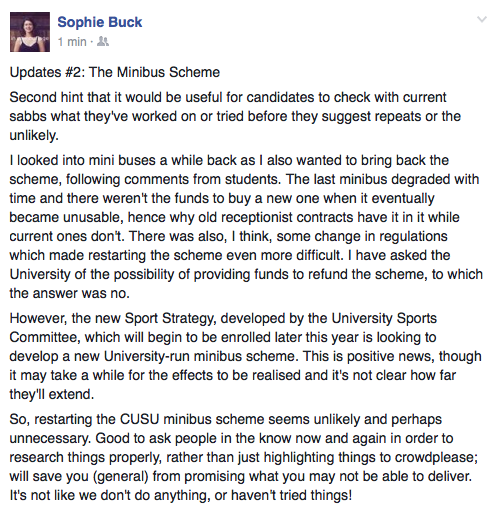Open Sophie Buck's profile picture
The height and width of the screenshot is (509, 494).
tap(30, 32)
